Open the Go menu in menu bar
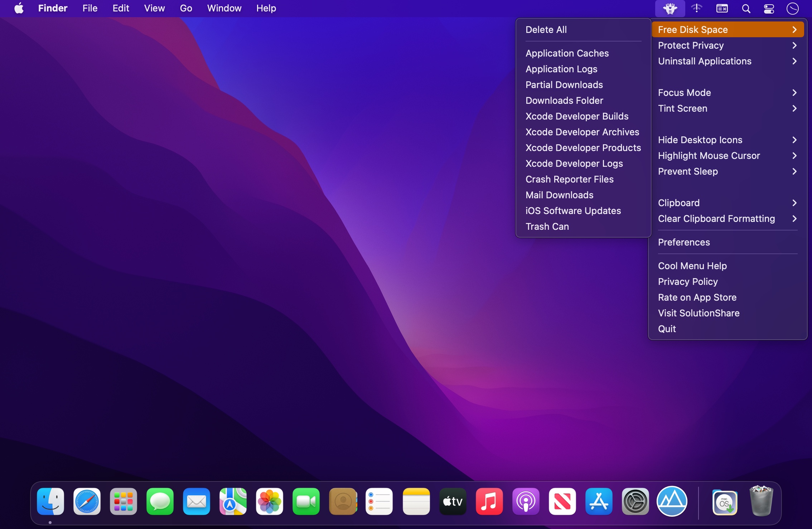 pyautogui.click(x=186, y=8)
